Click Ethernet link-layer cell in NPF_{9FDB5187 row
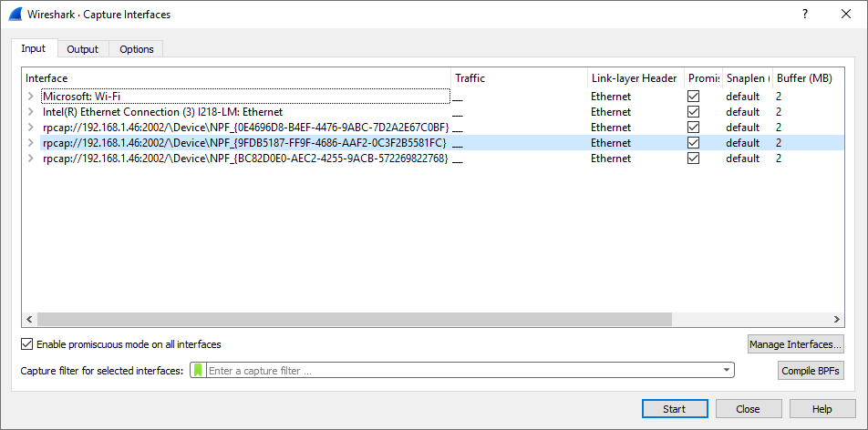This screenshot has height=430, width=868. (611, 143)
